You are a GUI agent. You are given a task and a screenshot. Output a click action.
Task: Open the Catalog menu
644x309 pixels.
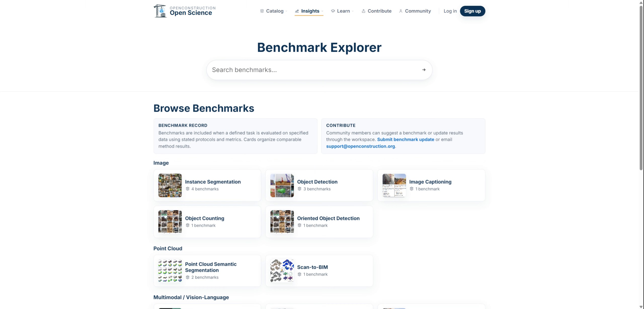pyautogui.click(x=274, y=11)
